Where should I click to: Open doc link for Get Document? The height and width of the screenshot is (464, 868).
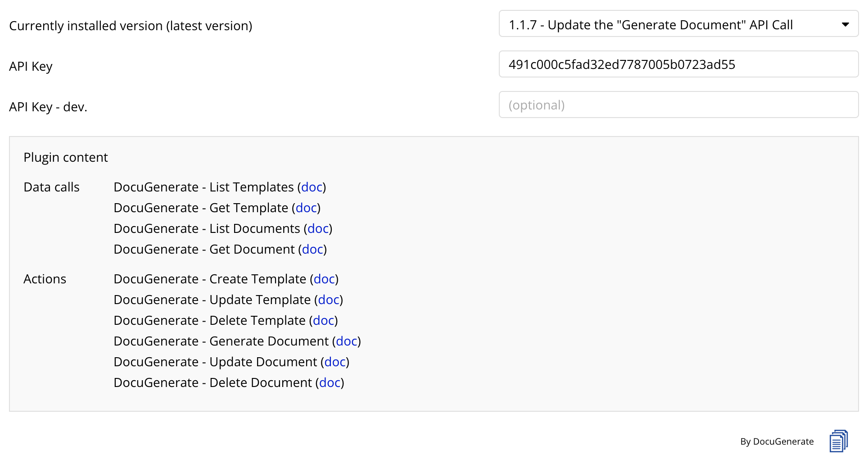click(x=312, y=250)
